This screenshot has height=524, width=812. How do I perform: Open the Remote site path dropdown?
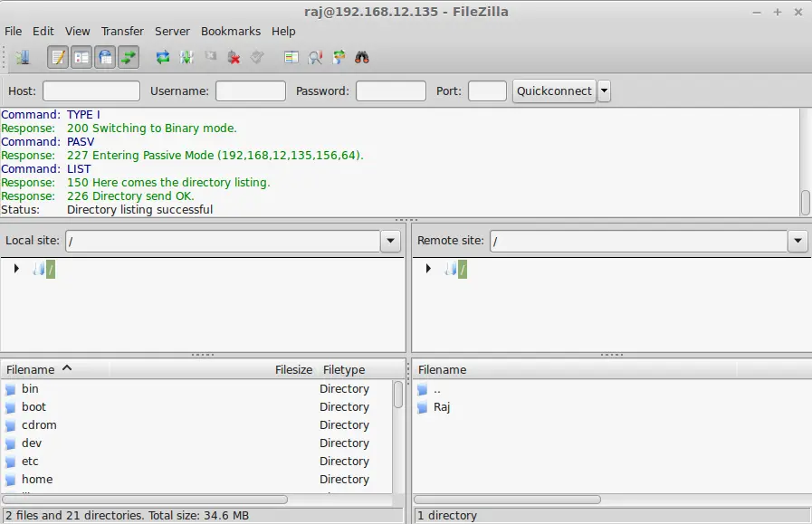point(798,241)
